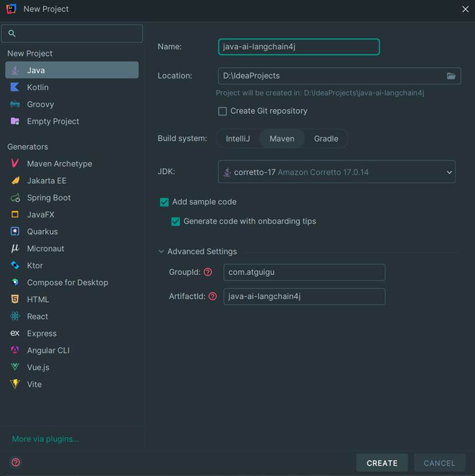
Task: Open the Maven Archetype generator icon
Action: (14, 164)
